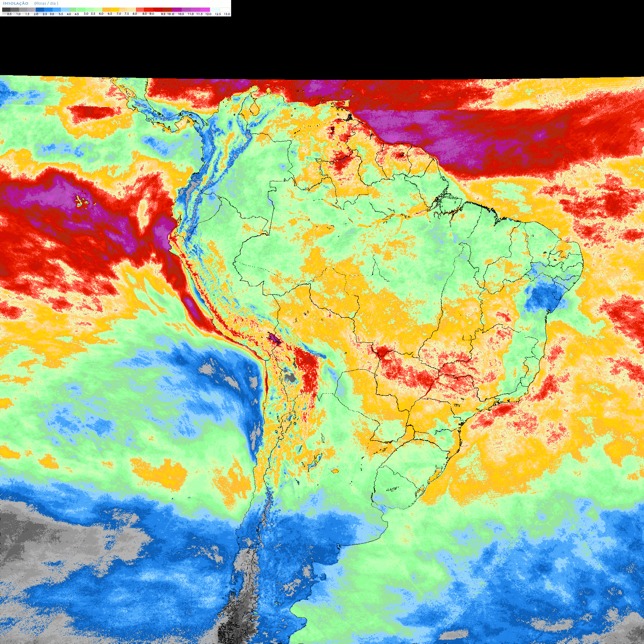Image resolution: width=644 pixels, height=644 pixels.
Task: Click the '10.5' legend value
Action: click(x=181, y=14)
